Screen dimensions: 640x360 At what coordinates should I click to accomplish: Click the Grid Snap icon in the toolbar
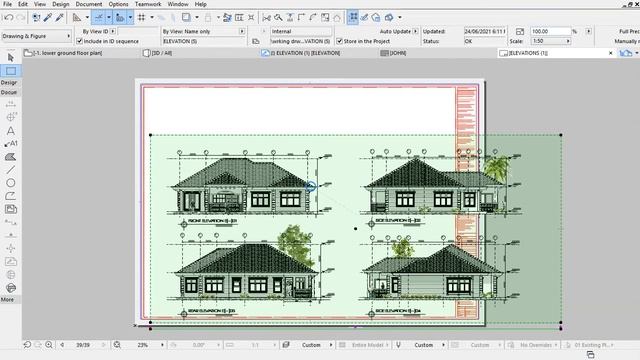(x=142, y=18)
